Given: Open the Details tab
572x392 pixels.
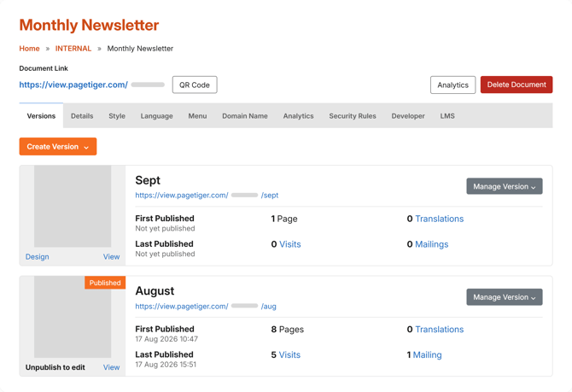Looking at the screenshot, I should pos(82,115).
